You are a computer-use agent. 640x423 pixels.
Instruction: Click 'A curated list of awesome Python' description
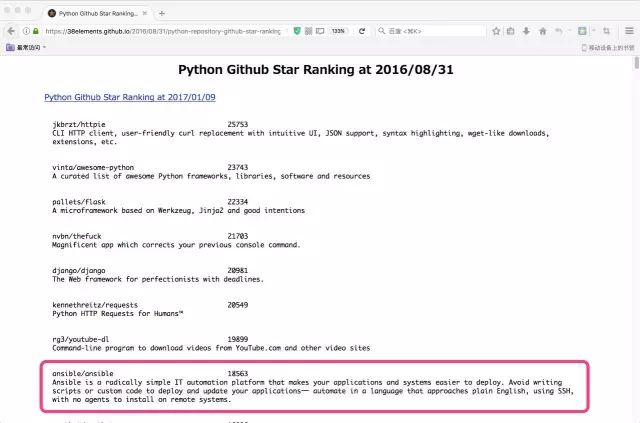[211, 176]
